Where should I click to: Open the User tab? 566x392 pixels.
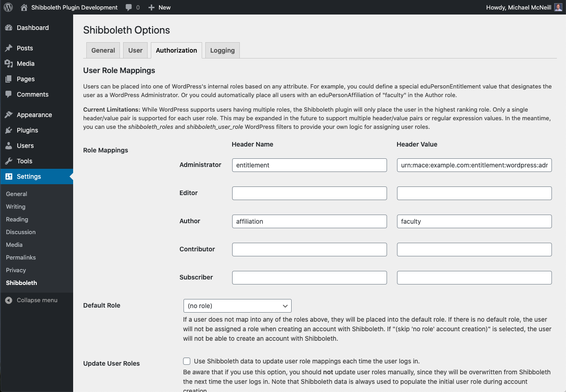(135, 50)
